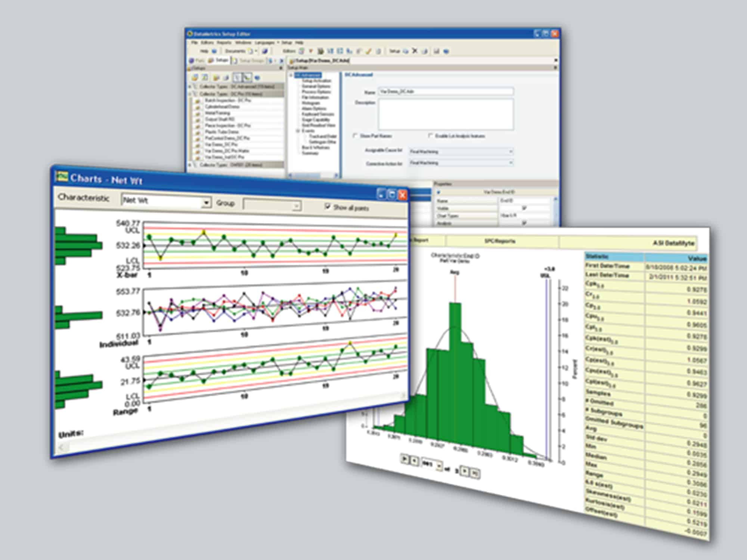Toggle the Show all points checkbox

328,206
